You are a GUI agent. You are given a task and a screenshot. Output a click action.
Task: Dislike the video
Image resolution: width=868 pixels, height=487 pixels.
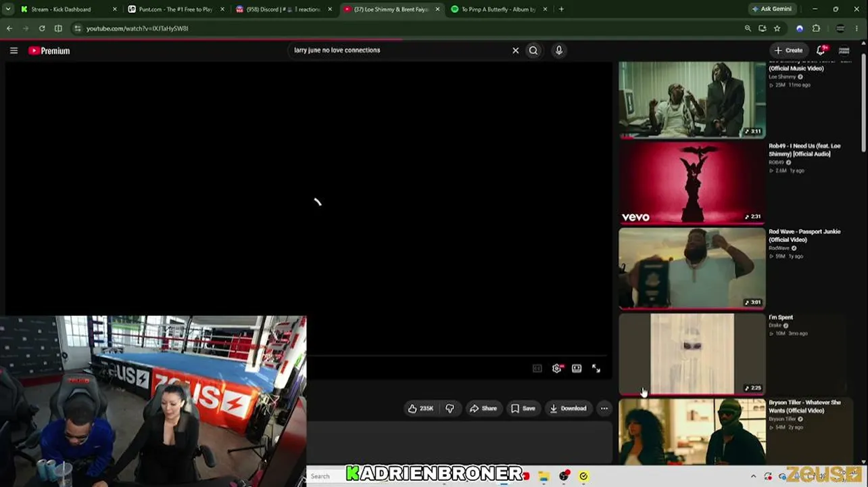tap(450, 409)
